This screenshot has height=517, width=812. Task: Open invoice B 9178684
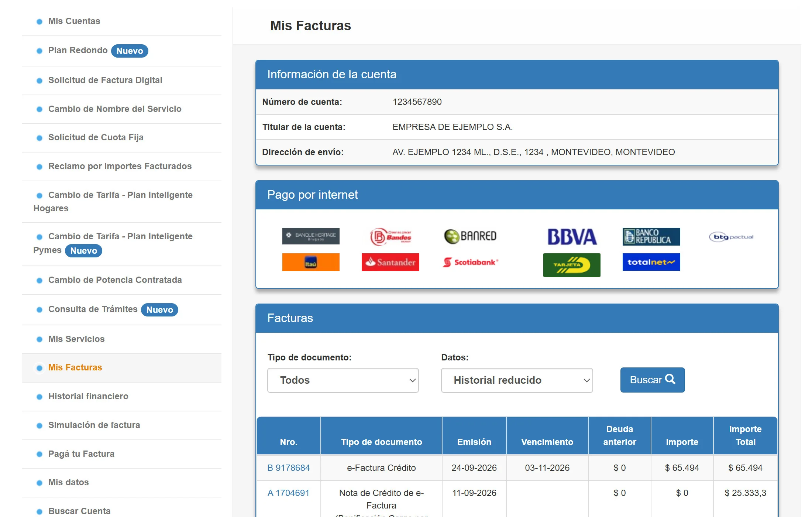288,468
